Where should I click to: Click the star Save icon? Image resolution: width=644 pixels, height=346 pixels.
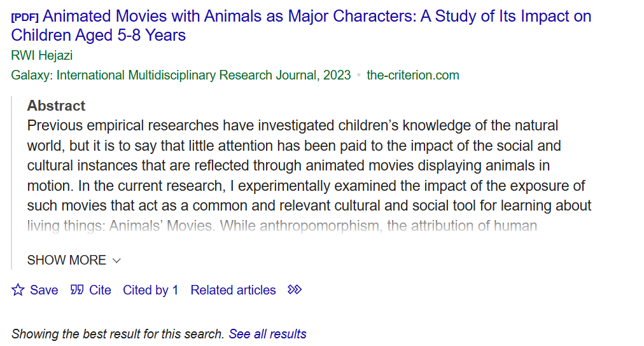(18, 290)
